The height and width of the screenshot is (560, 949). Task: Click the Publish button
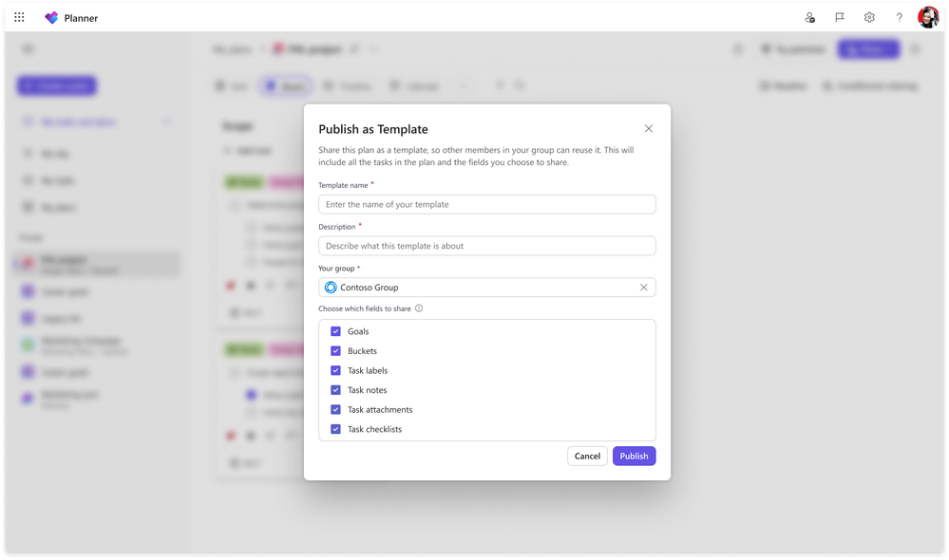tap(634, 456)
